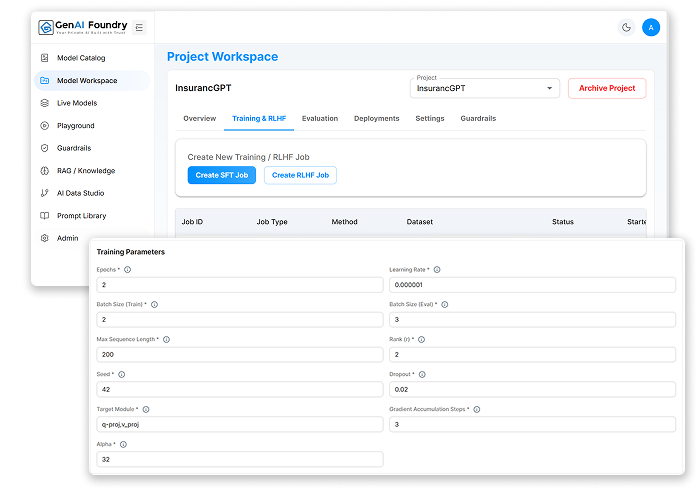This screenshot has height=500, width=700.
Task: Click the Learning Rate input field
Action: click(531, 285)
